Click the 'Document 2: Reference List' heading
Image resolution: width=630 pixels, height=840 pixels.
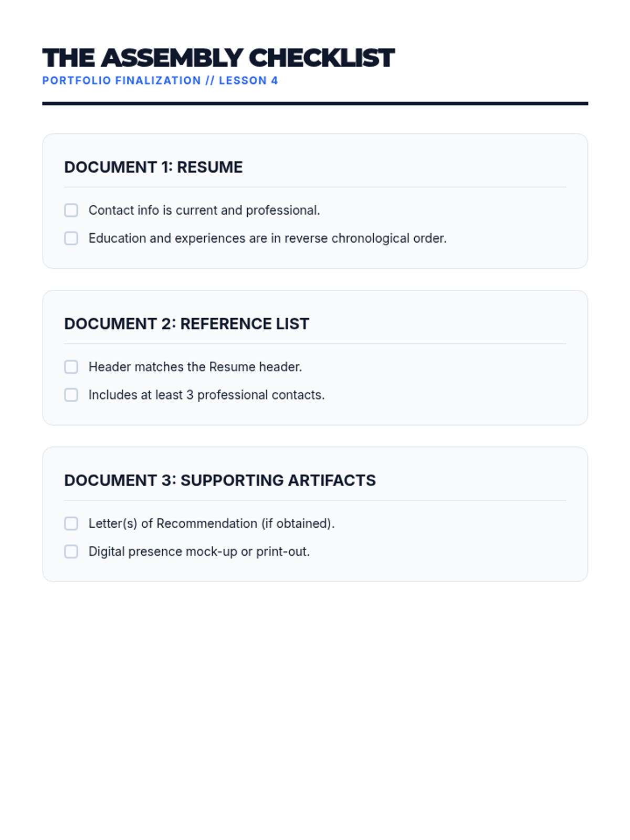pyautogui.click(x=186, y=324)
